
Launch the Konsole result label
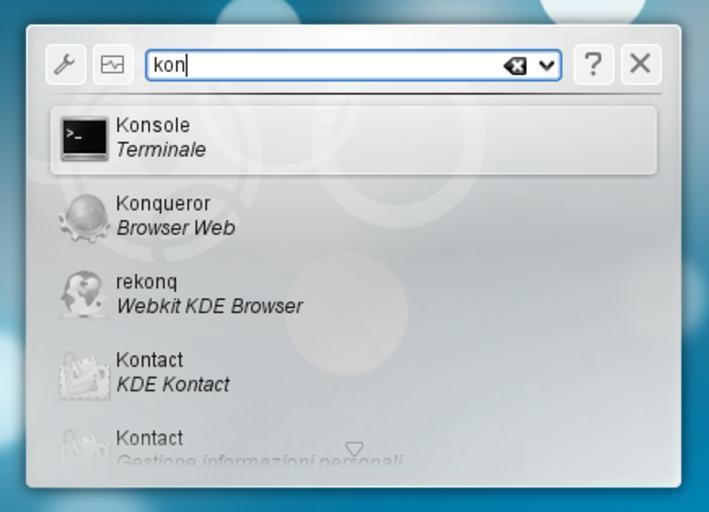click(x=153, y=125)
